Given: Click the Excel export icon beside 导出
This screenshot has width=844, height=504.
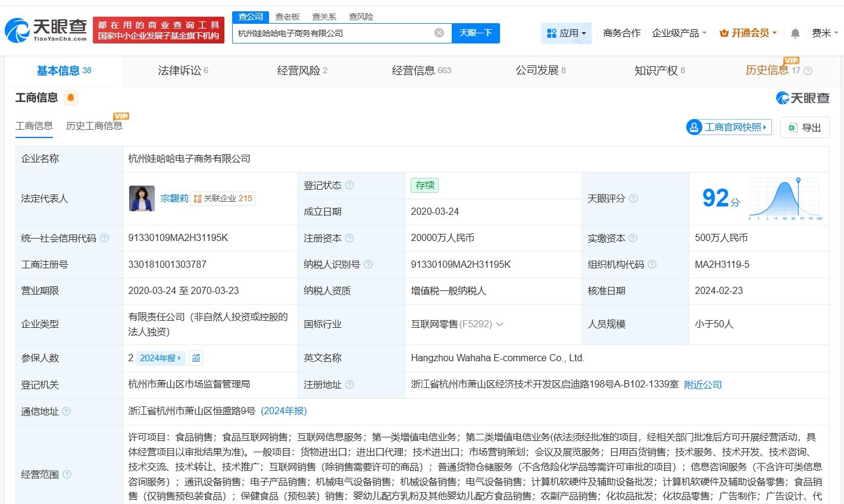Looking at the screenshot, I should click(792, 127).
